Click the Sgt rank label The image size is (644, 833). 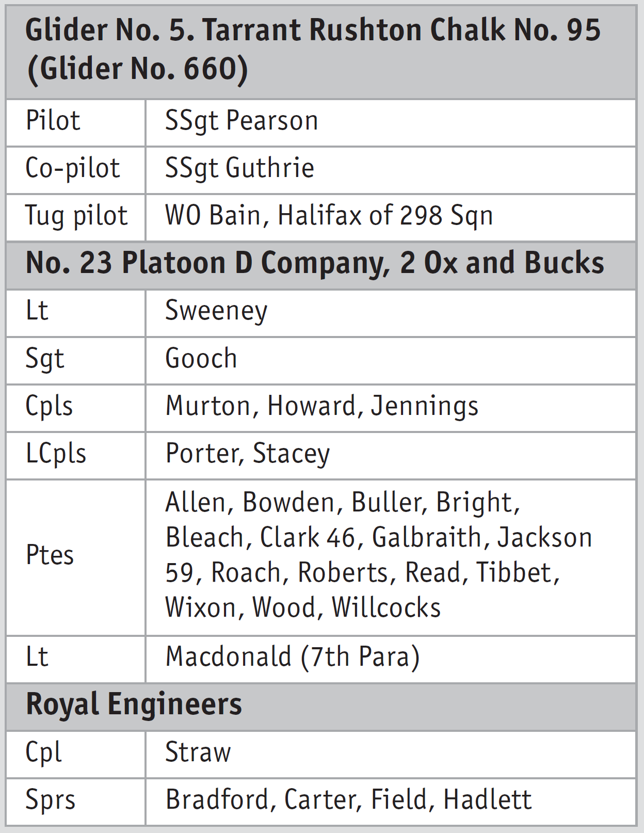45,359
